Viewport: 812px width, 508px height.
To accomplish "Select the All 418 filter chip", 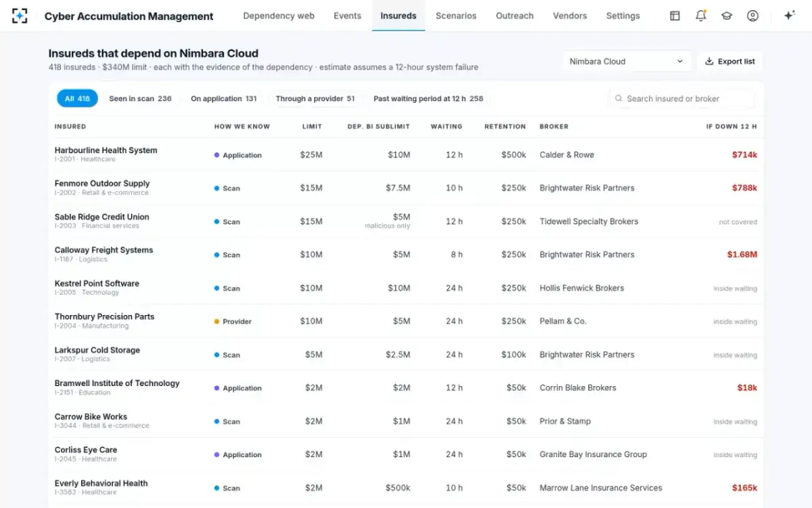I will point(77,98).
